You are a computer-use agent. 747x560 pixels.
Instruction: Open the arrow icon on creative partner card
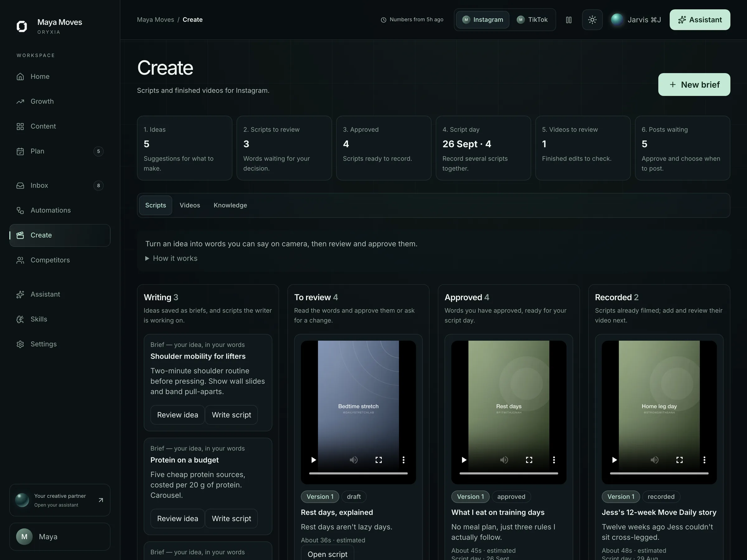(x=101, y=500)
